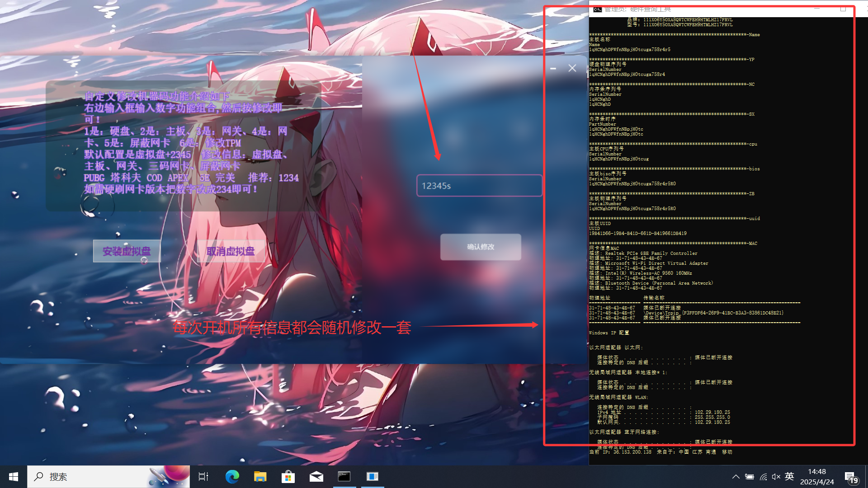Click the Intel(R) Wireless-AC 9560 line
Screen dimensions: 868x488
click(x=641, y=273)
